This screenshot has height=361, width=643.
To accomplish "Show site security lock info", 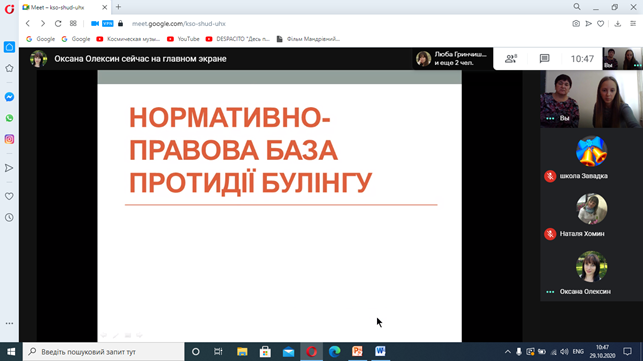I will (x=120, y=23).
